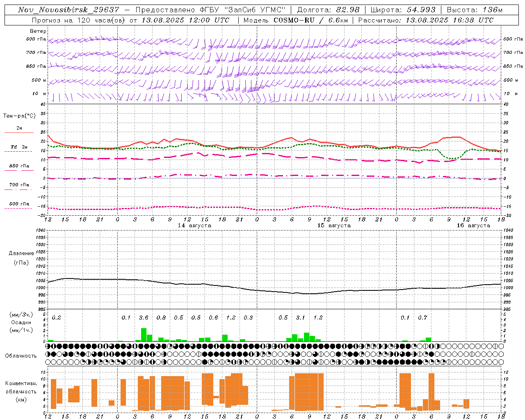
Task: Click the 15 августа date label
Action: point(334,226)
